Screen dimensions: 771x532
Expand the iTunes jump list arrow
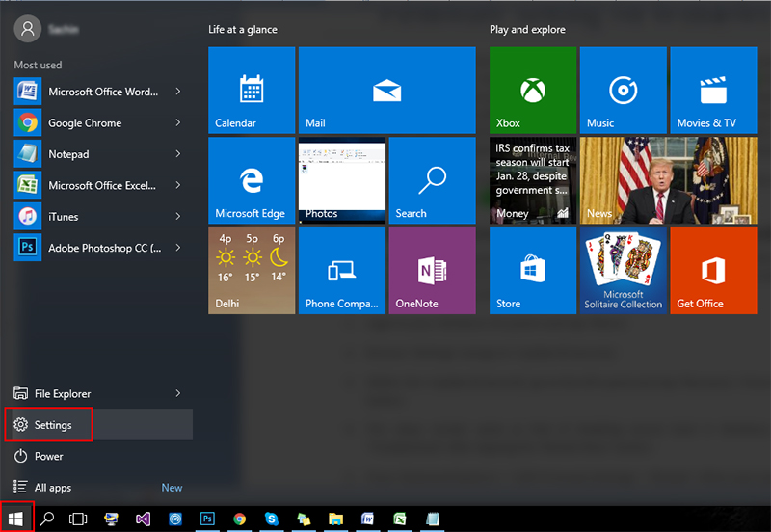point(178,216)
